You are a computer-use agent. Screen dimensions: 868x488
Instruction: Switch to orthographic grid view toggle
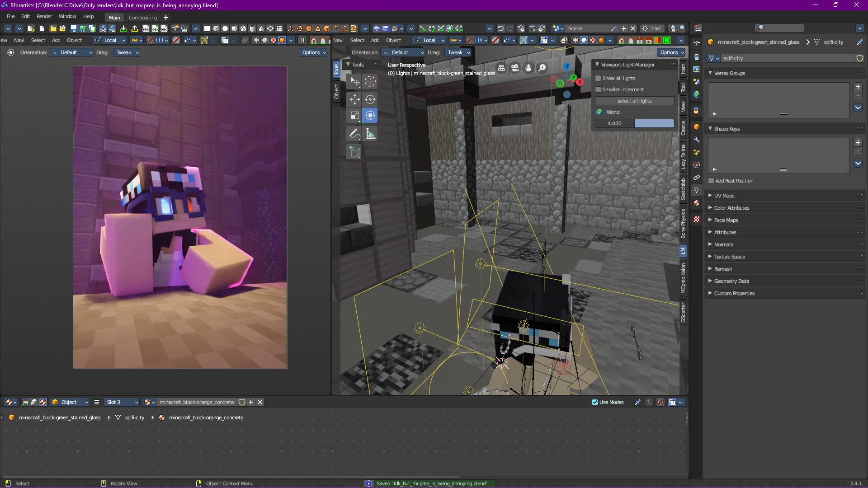point(501,68)
